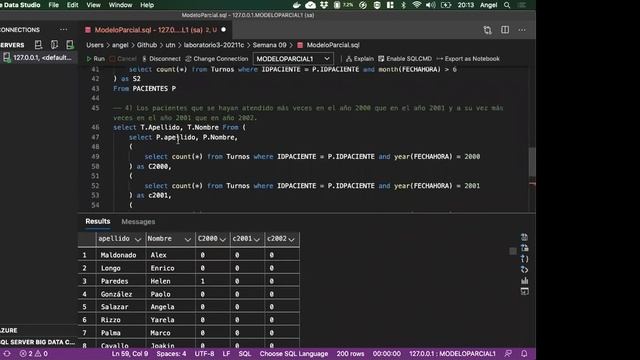Open the MODELOPARCIAL1 database dropdown
The height and width of the screenshot is (360, 640).
tap(293, 59)
